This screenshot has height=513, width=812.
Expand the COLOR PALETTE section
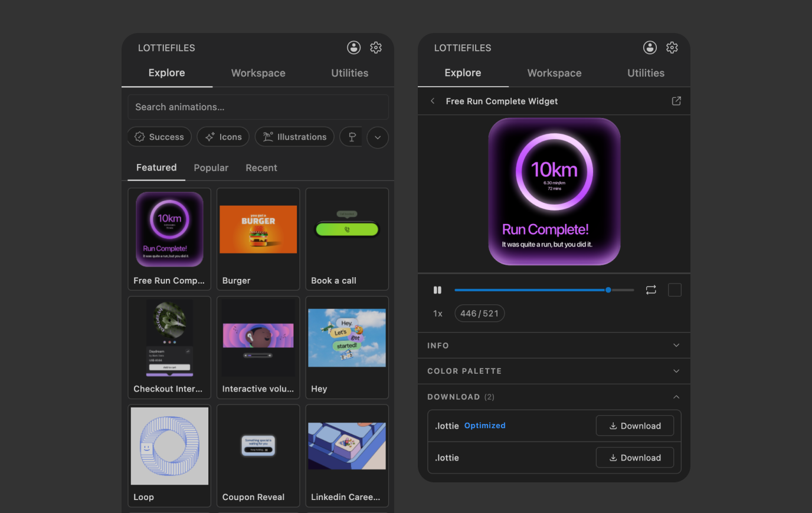click(x=554, y=371)
